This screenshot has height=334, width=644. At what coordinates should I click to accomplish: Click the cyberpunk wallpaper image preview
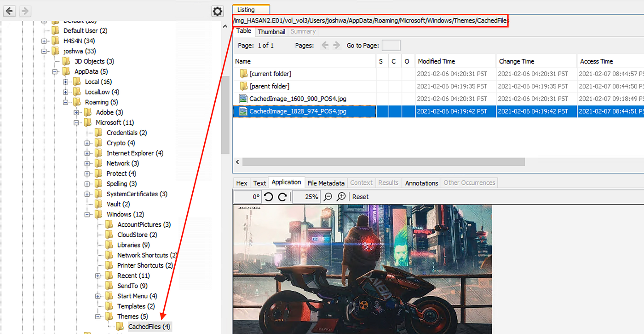pos(362,270)
